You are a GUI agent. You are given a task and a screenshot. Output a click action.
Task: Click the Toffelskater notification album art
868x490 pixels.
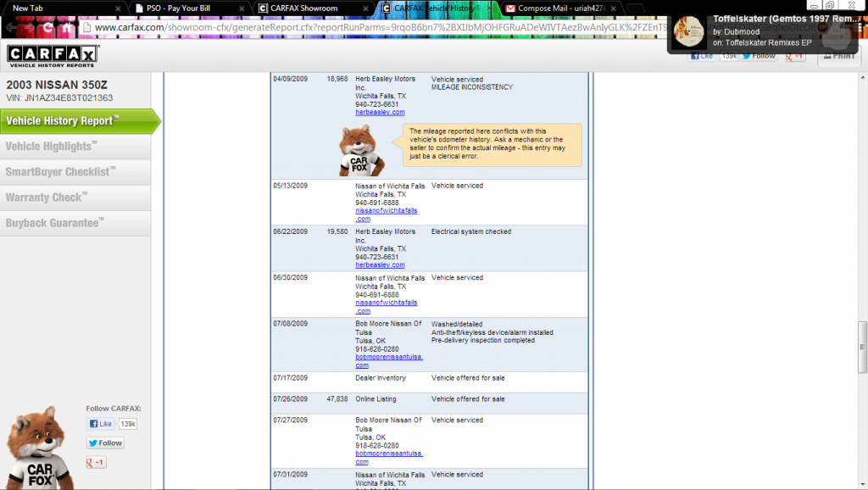tap(688, 31)
